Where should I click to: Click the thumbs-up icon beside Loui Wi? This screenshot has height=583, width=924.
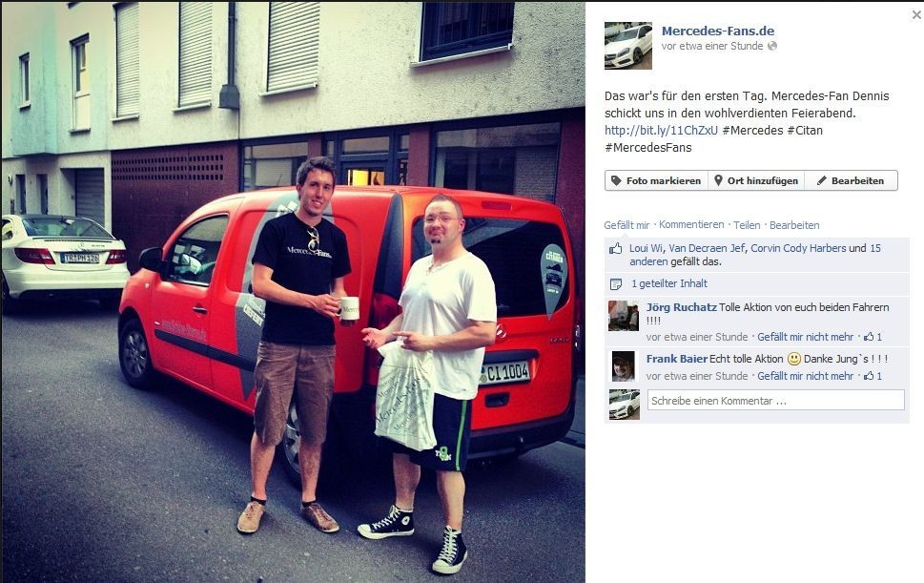pyautogui.click(x=615, y=249)
